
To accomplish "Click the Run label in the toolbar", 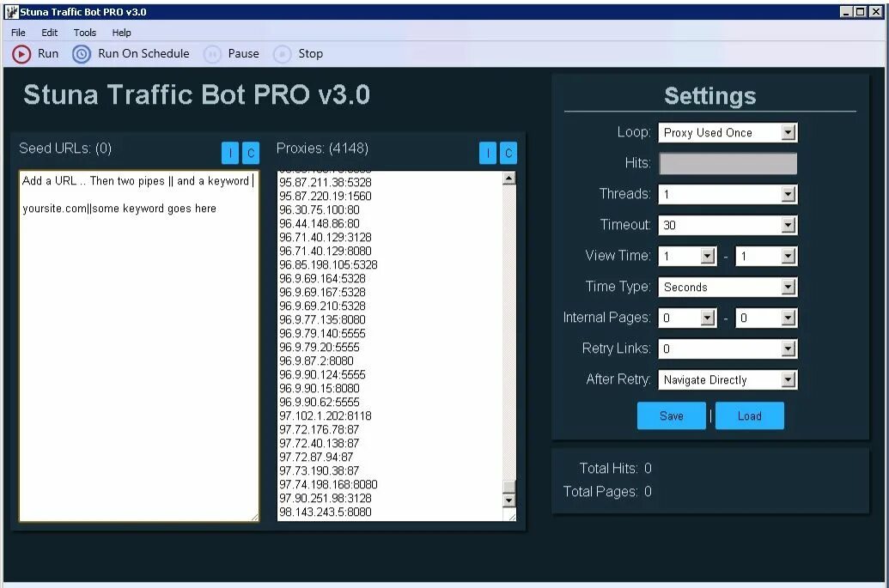I will (x=48, y=54).
